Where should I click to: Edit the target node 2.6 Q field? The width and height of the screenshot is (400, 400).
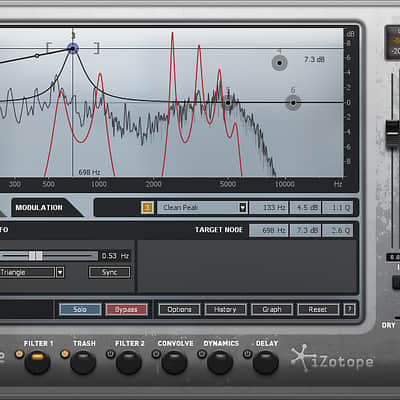[338, 230]
